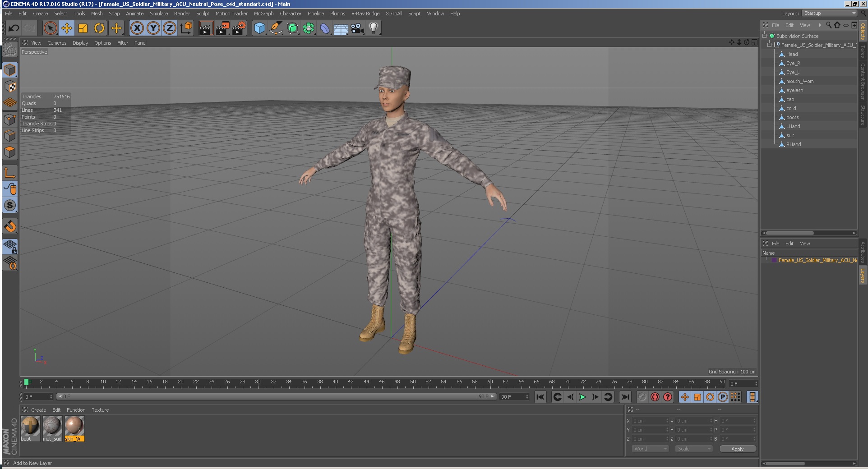Collapse Female_US_Soldier null object
This screenshot has height=469, width=868.
[x=770, y=45]
